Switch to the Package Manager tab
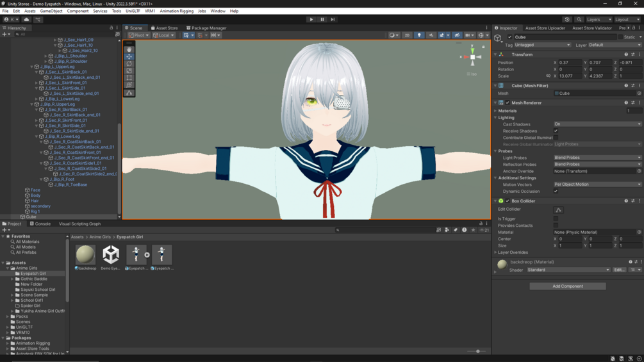 point(206,28)
